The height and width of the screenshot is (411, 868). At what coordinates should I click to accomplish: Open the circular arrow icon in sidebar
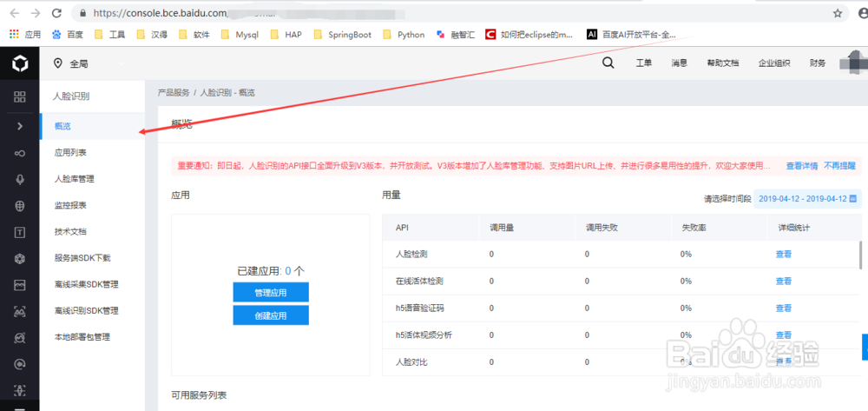20,364
